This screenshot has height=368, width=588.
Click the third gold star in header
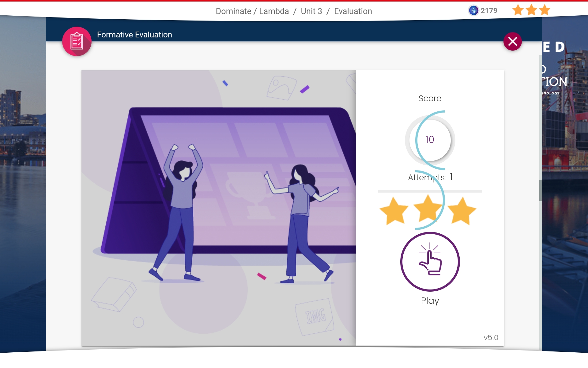point(545,10)
